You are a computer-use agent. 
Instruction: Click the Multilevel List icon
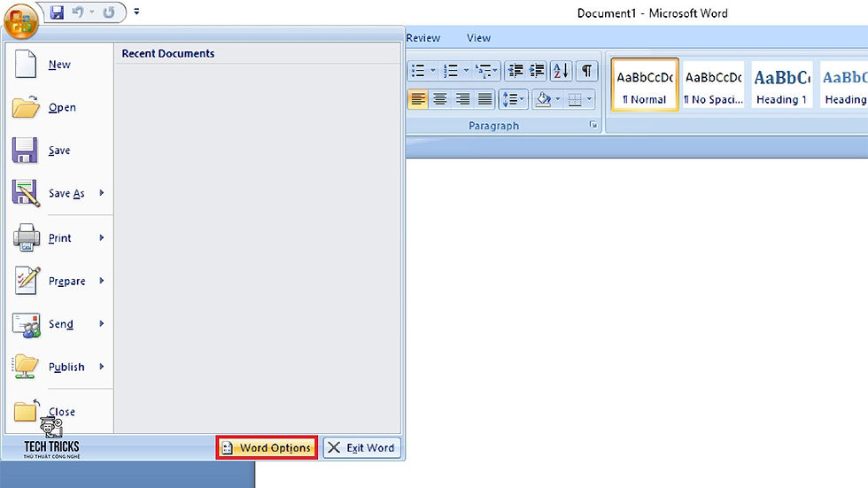click(486, 71)
